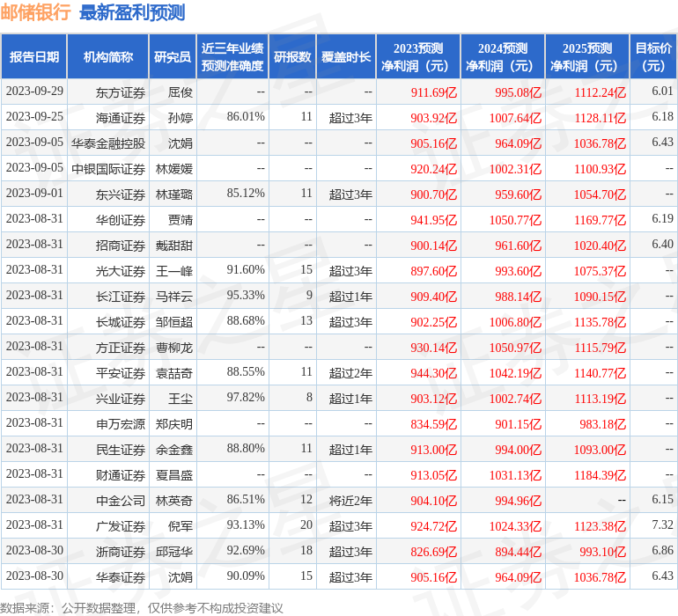Click 2024 profit value 901.15亿
The height and width of the screenshot is (616, 678).
(x=518, y=423)
